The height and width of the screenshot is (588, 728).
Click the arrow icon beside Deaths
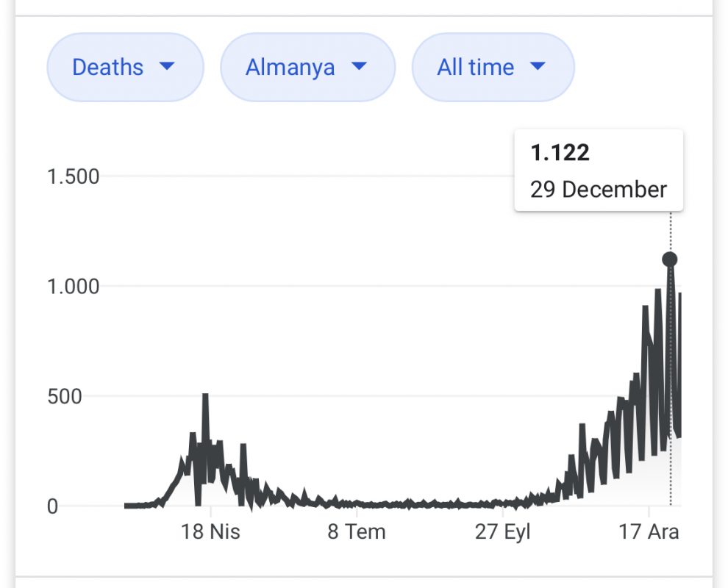(167, 67)
